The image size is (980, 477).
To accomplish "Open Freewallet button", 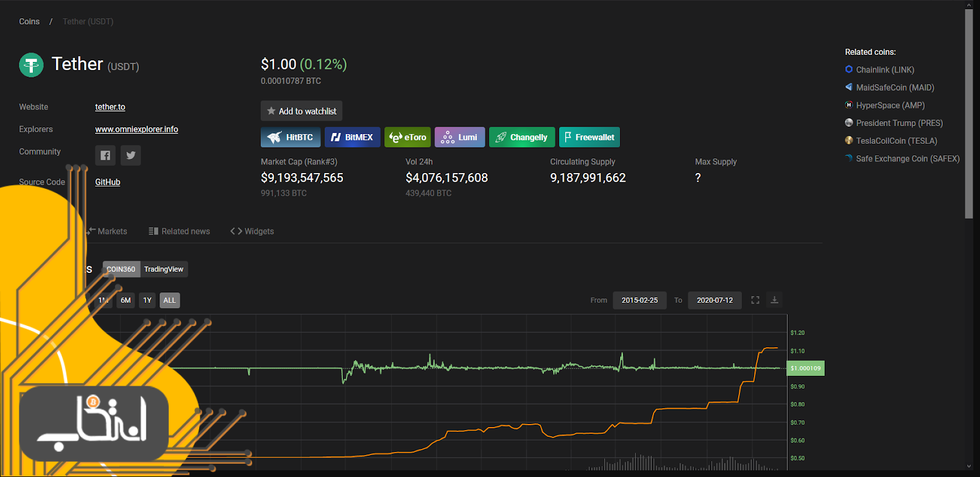I will pyautogui.click(x=590, y=137).
